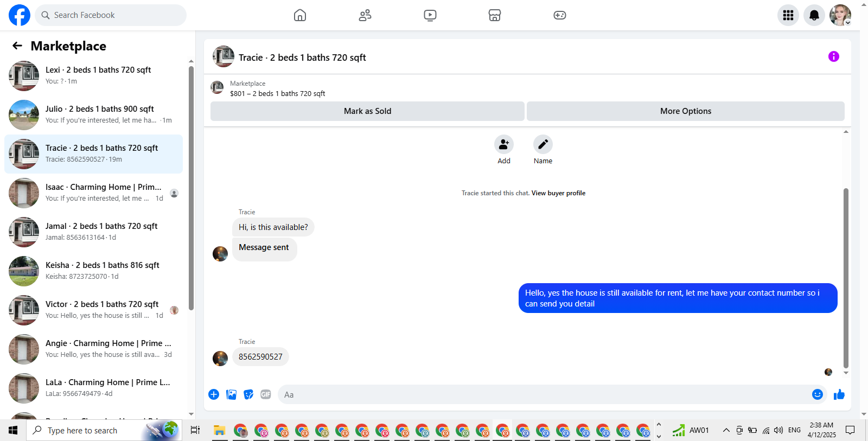This screenshot has height=441, width=868.
Task: Open Windows Task View icon
Action: pyautogui.click(x=195, y=430)
